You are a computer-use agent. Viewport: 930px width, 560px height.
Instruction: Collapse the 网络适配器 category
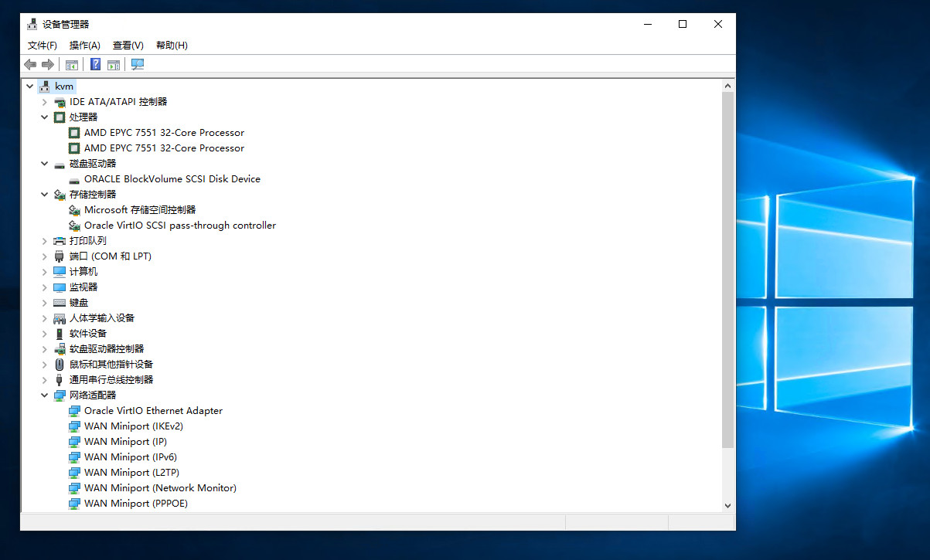click(45, 395)
